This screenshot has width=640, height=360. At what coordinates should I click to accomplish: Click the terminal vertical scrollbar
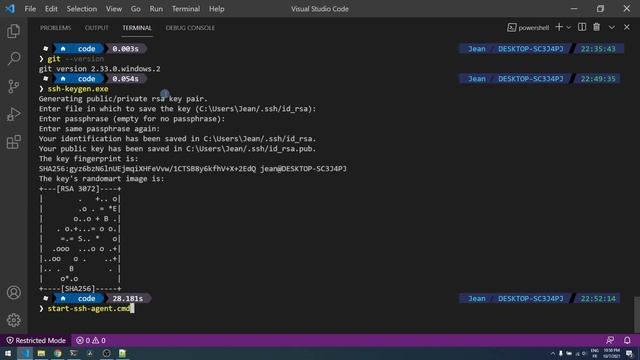(636, 314)
